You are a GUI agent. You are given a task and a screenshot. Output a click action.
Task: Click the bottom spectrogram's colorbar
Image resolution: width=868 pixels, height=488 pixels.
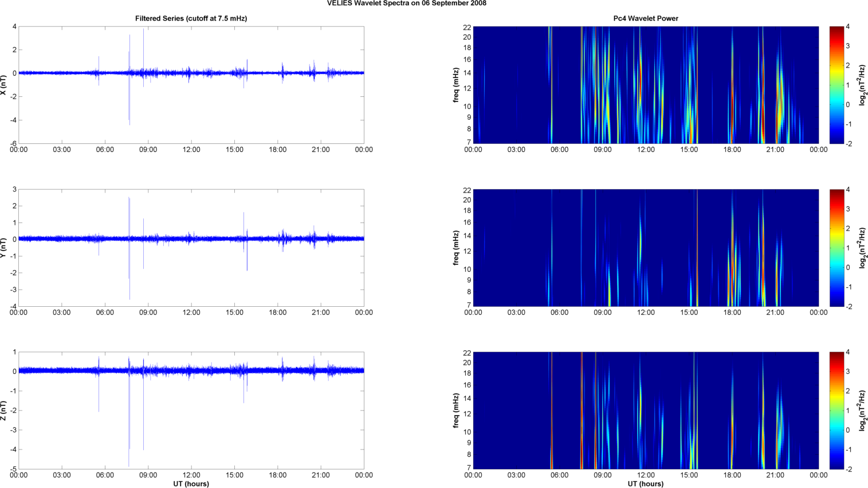click(x=836, y=411)
